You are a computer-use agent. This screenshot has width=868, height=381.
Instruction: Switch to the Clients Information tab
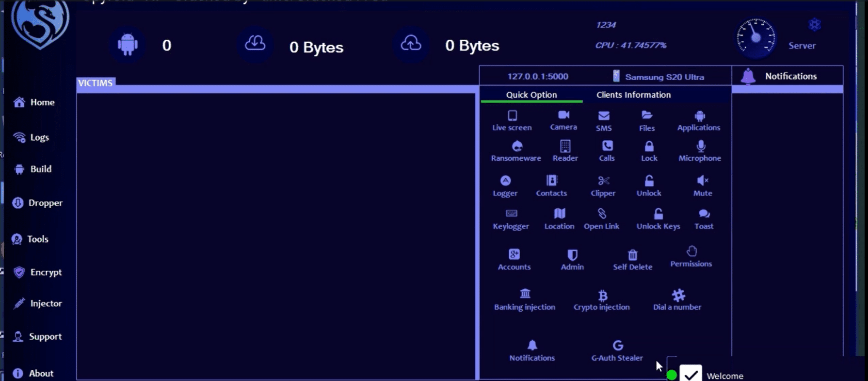633,95
